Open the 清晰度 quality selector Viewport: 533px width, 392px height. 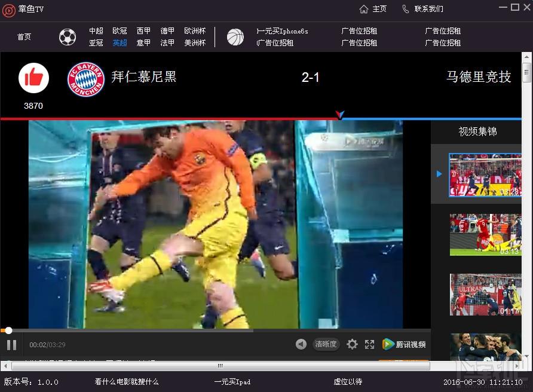326,344
